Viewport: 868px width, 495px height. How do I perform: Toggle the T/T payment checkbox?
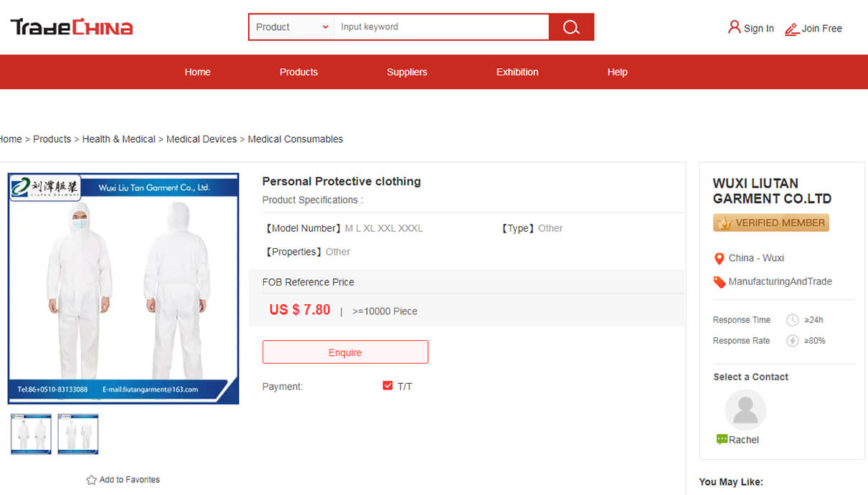point(388,386)
